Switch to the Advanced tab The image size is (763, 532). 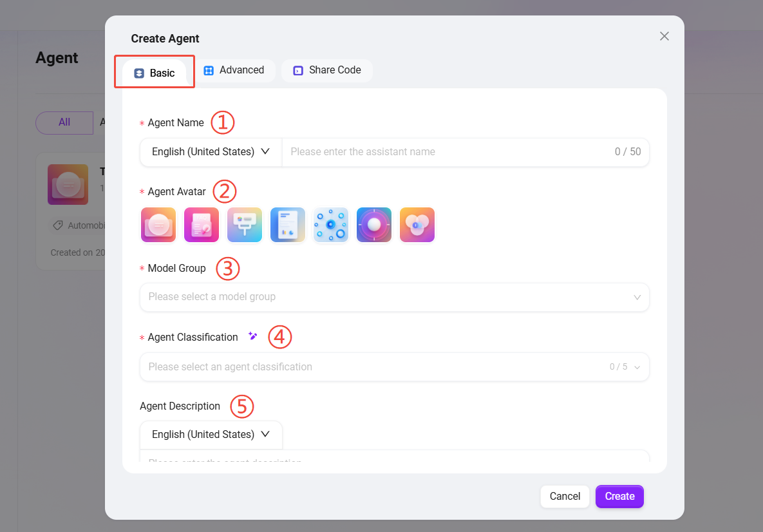click(234, 70)
